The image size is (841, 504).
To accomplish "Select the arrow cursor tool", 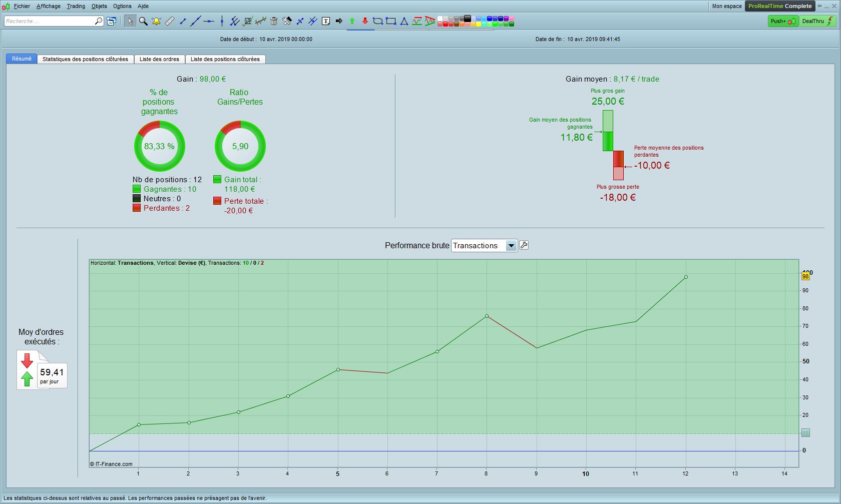I will coord(130,21).
